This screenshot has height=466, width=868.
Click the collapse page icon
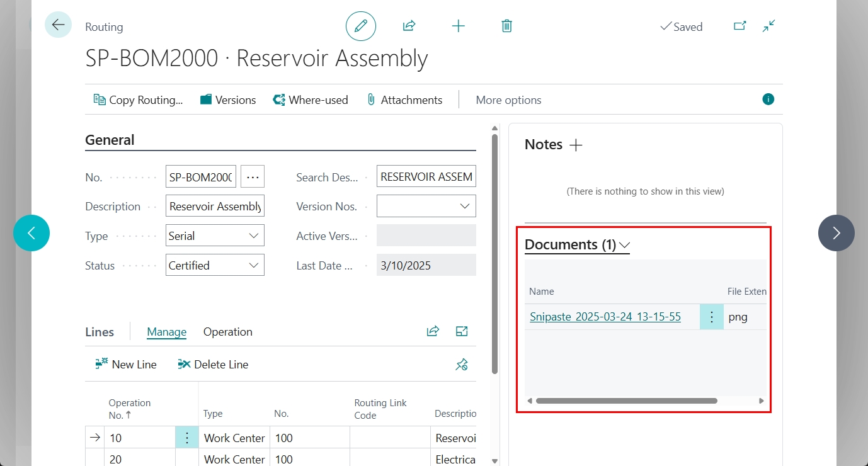point(768,26)
